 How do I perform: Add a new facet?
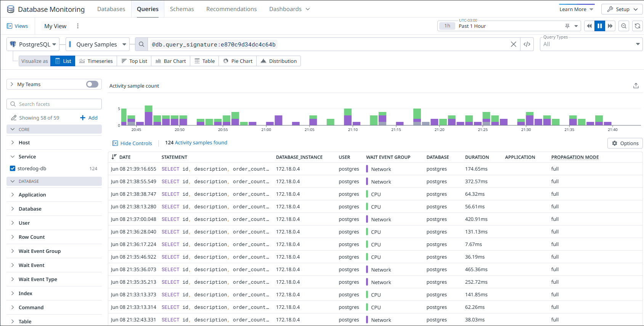pyautogui.click(x=89, y=118)
